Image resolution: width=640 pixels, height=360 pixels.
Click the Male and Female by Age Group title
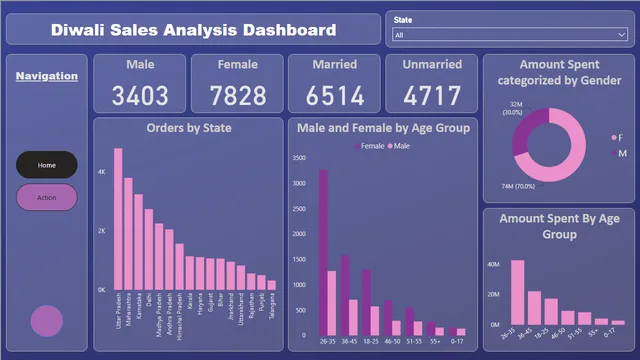383,128
